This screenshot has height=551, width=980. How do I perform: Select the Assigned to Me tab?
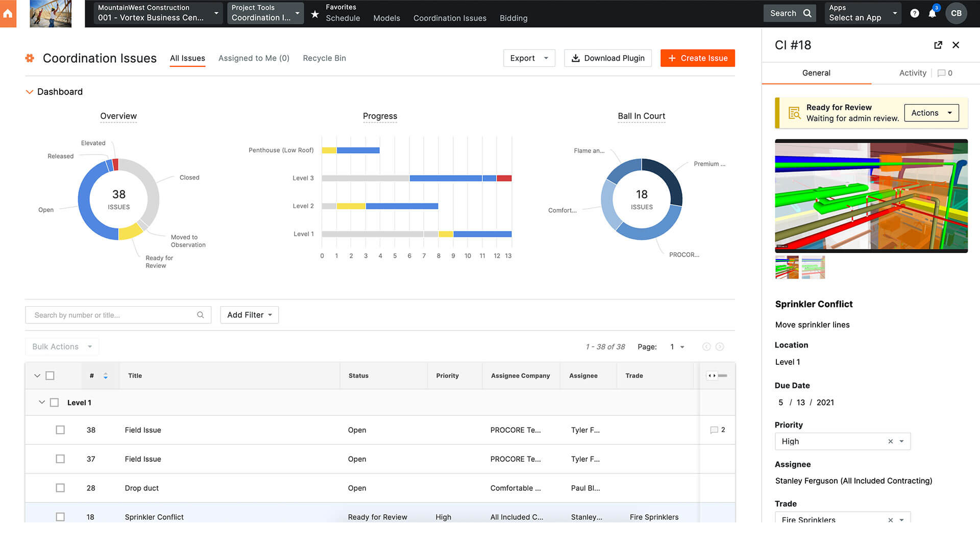click(x=254, y=58)
